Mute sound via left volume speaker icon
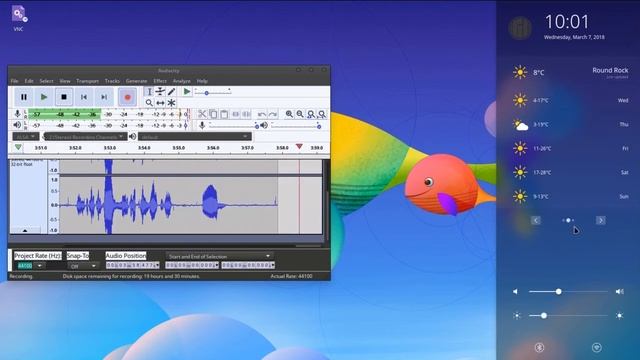The height and width of the screenshot is (360, 640). click(516, 291)
